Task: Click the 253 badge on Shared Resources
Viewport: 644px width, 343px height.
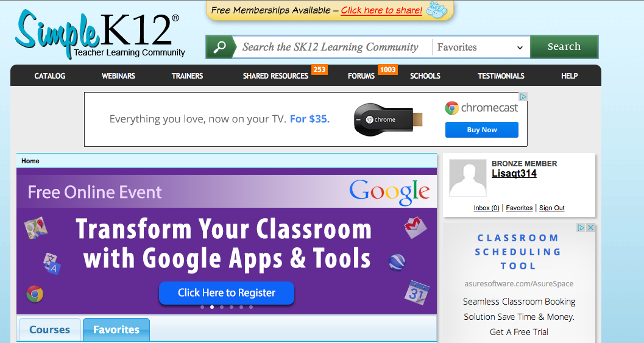Action: (x=319, y=69)
